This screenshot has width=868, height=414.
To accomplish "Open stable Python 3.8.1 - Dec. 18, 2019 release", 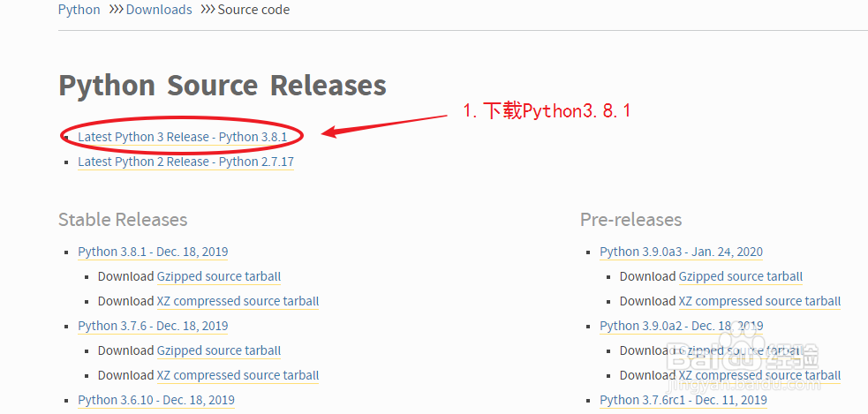I will pyautogui.click(x=153, y=252).
